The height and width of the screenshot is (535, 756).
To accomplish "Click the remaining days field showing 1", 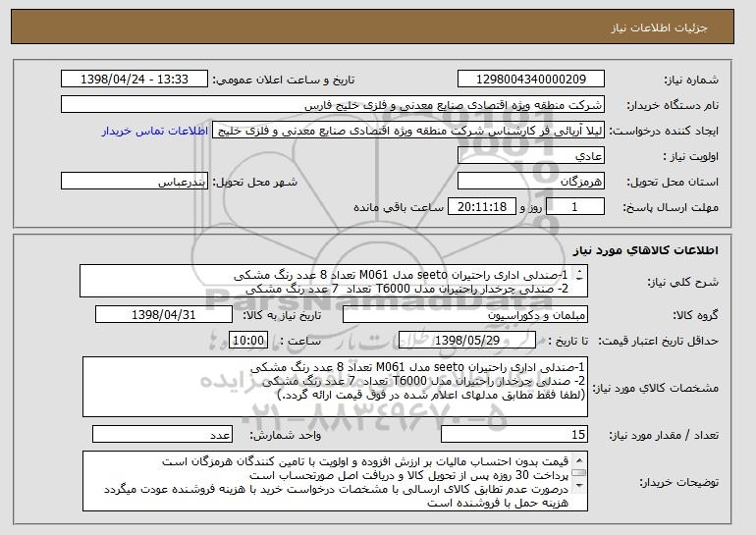I will click(x=574, y=207).
